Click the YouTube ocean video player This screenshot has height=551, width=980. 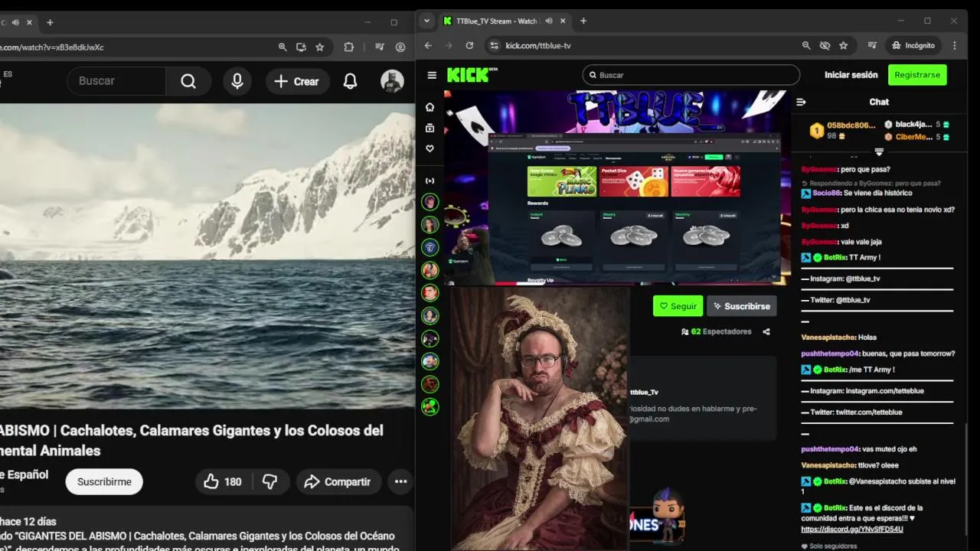[207, 256]
